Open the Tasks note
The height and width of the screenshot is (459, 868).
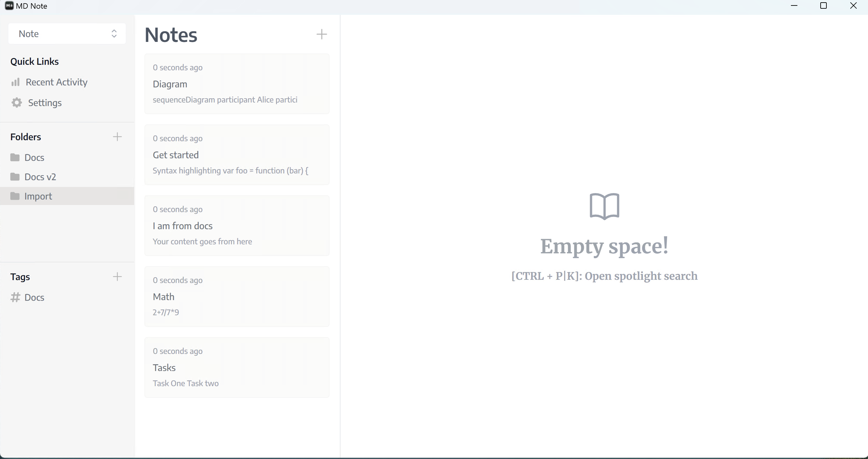[237, 367]
